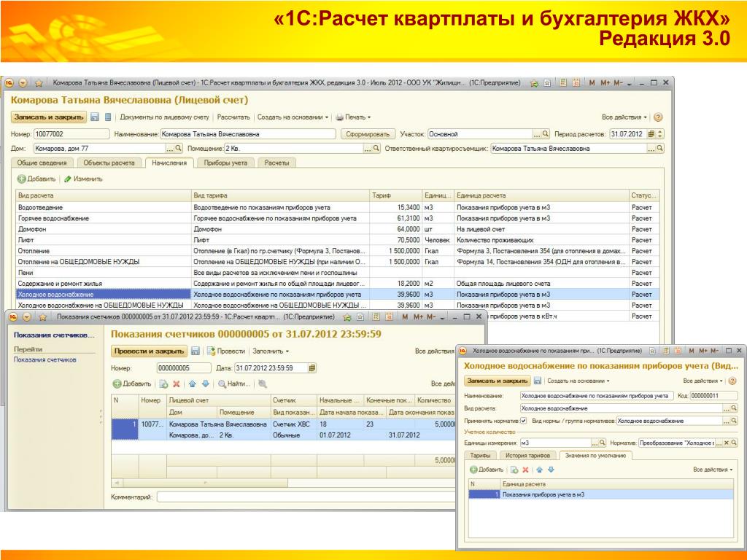Click save diskette icon in Холодное водоснабжение window

point(538,381)
